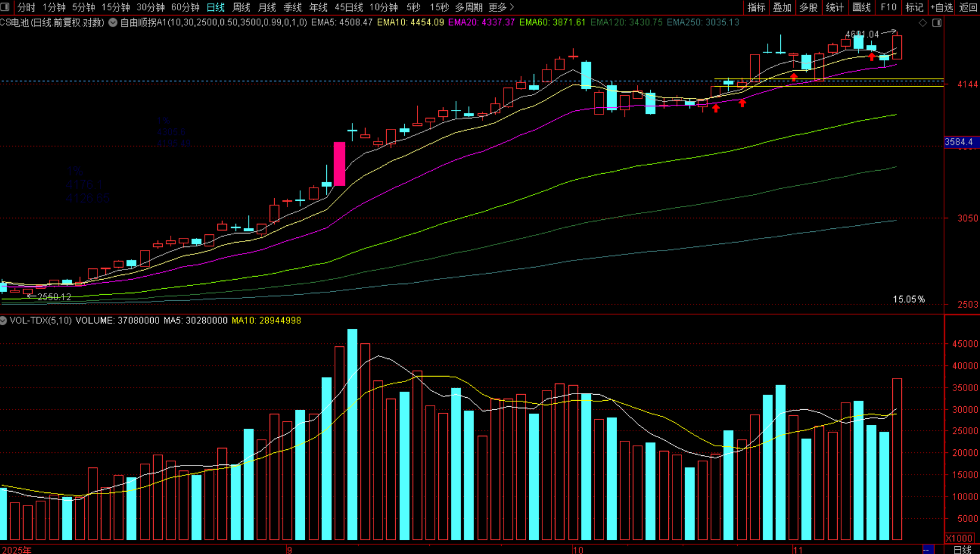Open the 统计 statistics button

(835, 7)
